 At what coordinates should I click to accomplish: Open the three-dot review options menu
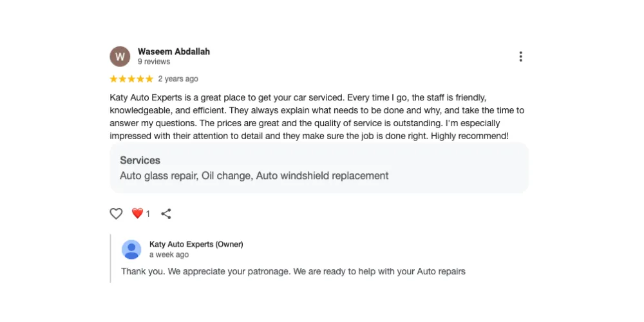520,57
